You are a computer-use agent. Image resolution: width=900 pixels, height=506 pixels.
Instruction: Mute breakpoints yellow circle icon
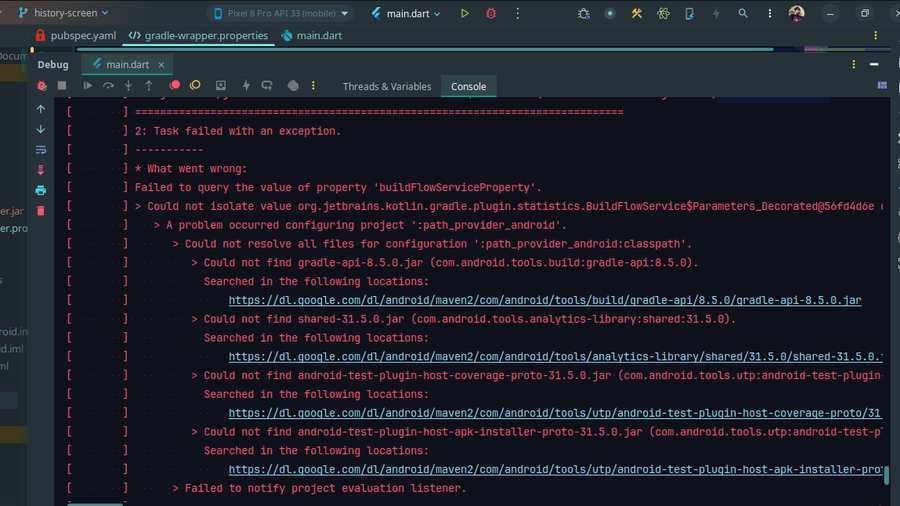[195, 85]
